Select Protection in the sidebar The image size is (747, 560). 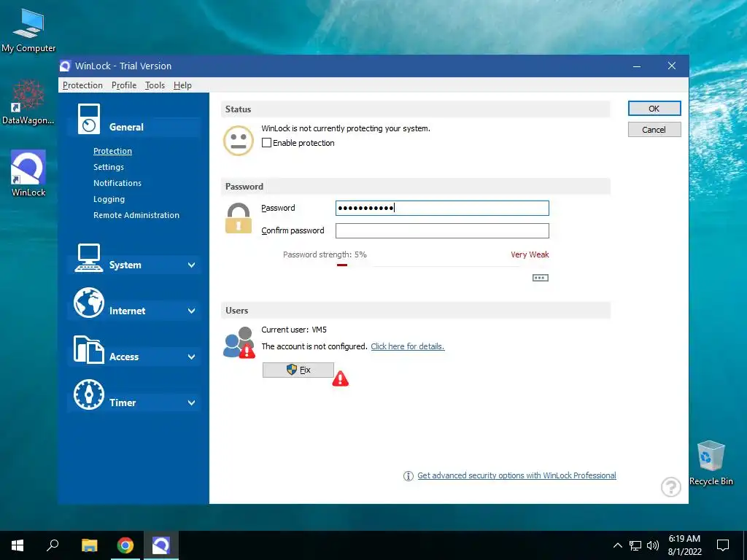click(112, 151)
